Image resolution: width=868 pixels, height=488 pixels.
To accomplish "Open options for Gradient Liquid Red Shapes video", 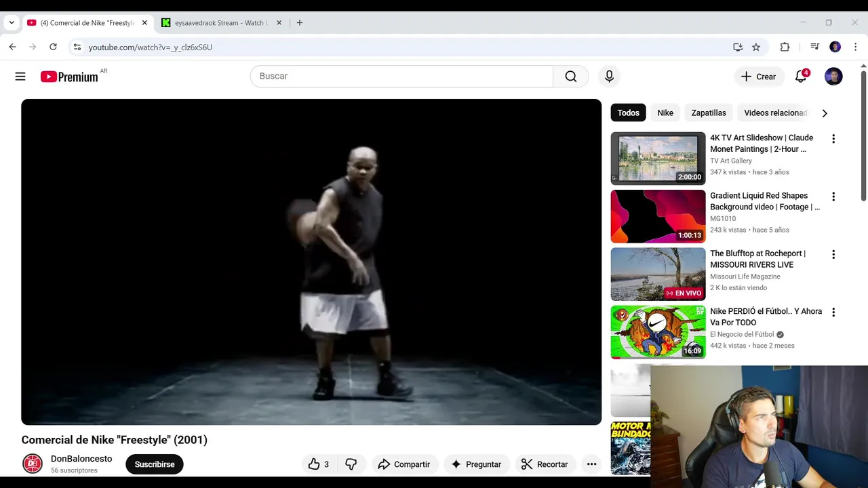I will pos(833,197).
